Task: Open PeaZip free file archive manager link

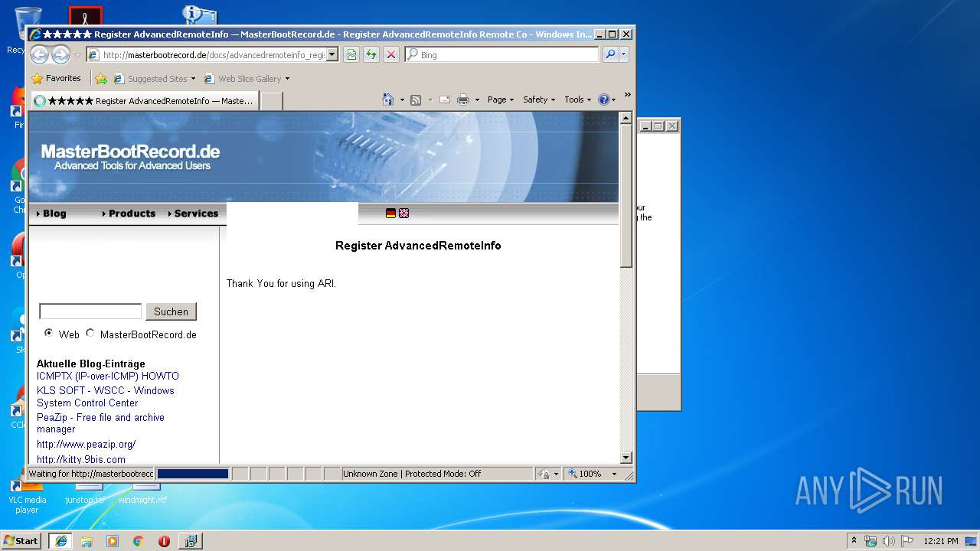Action: tap(100, 423)
